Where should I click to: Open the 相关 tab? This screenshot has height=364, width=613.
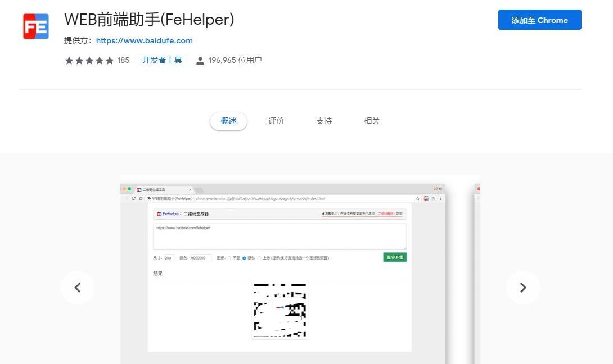371,121
